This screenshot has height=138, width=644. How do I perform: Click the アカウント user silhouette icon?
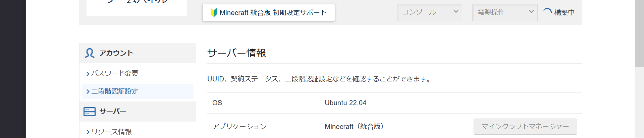[x=90, y=53]
